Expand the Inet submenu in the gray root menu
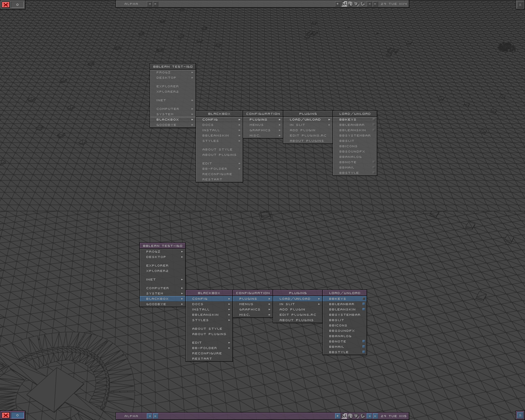525x420 pixels. pos(173,100)
